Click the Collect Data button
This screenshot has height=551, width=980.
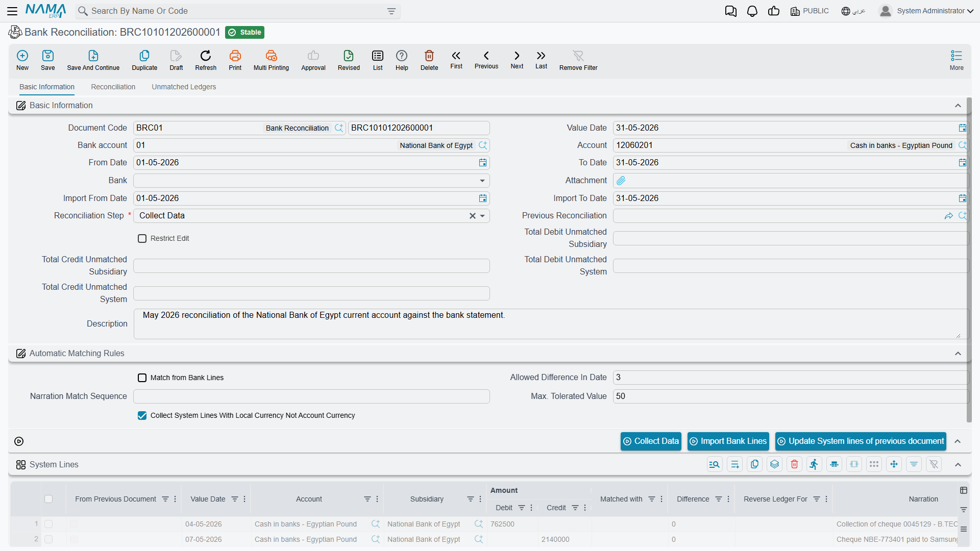(x=651, y=441)
